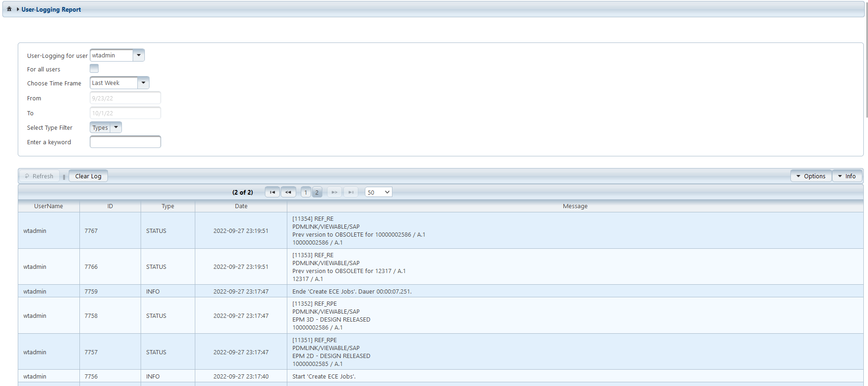Enable the For all users checkbox
Screen dimensions: 868x386
click(x=94, y=69)
